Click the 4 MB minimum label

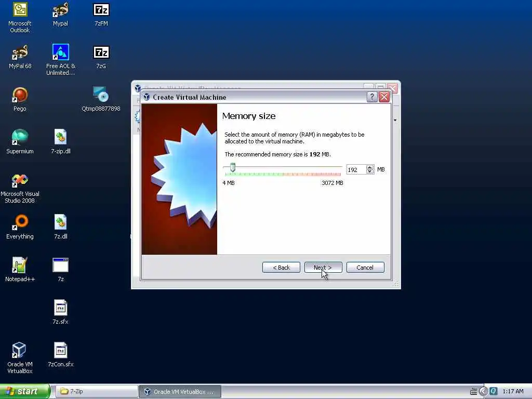[x=229, y=183]
